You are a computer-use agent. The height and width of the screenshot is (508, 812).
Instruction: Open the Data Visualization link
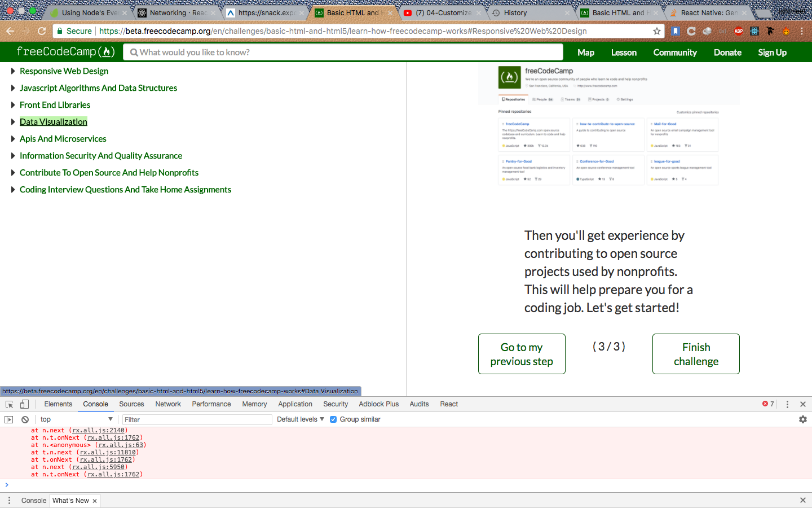tap(54, 122)
